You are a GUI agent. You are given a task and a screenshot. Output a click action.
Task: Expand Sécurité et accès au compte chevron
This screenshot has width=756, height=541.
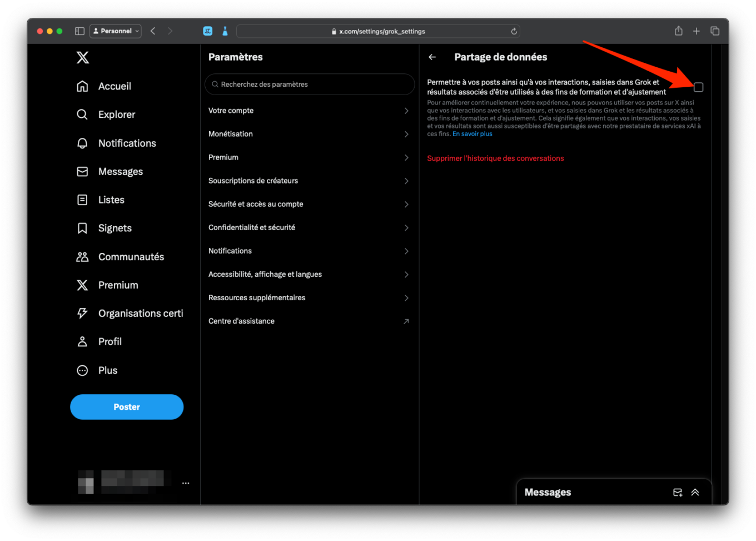(406, 204)
